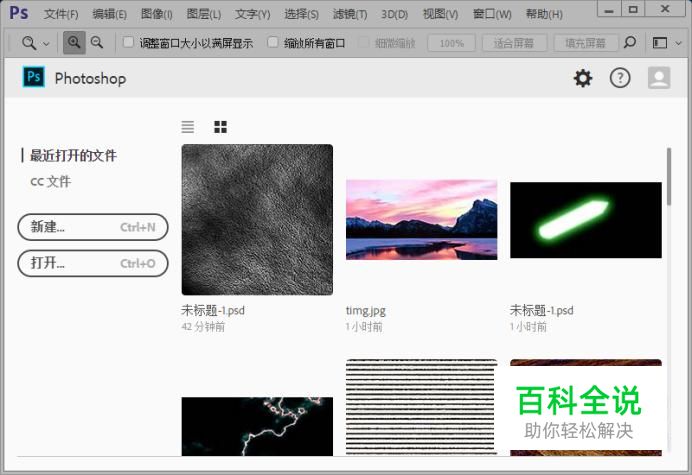692x475 pixels.
Task: Expand the workspace switcher dropdown arrow
Action: coord(679,43)
